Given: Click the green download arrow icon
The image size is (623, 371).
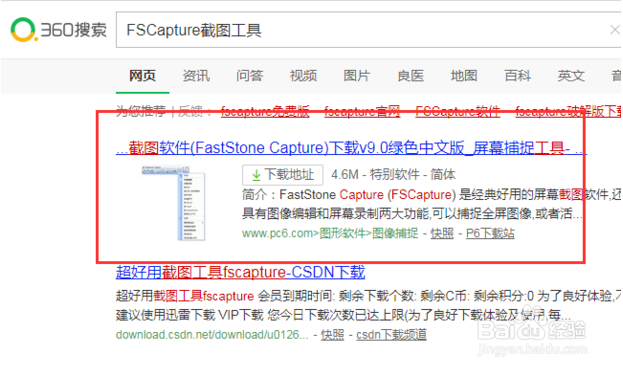Looking at the screenshot, I should 256,175.
